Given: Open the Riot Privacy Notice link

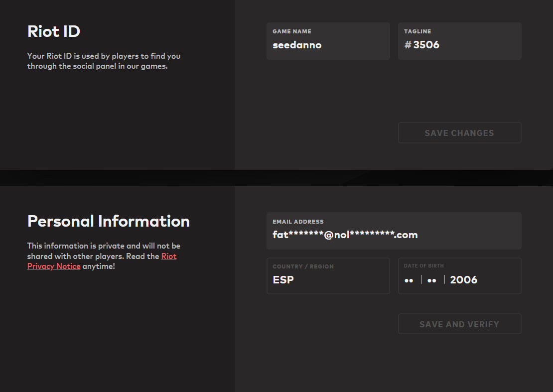Looking at the screenshot, I should 102,261.
